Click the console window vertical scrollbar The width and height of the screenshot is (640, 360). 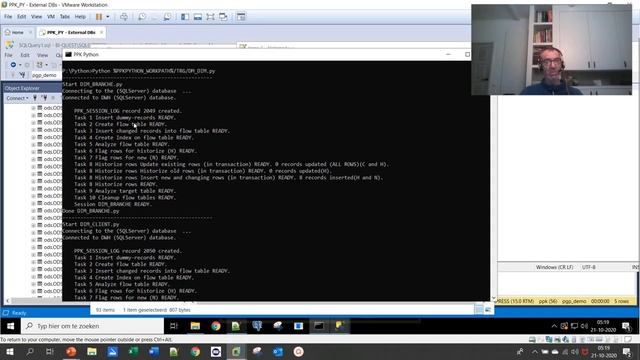(493, 199)
